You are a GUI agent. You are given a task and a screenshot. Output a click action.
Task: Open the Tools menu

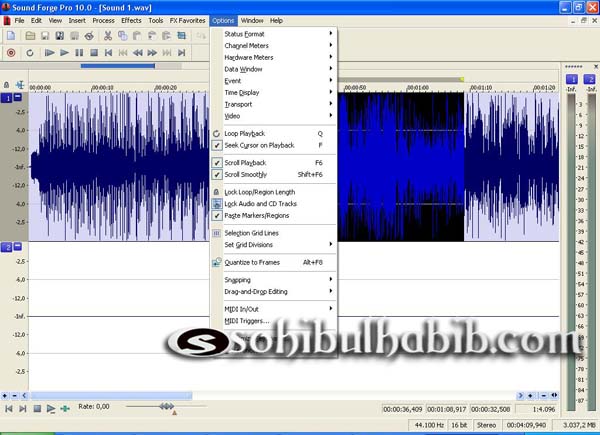pyautogui.click(x=156, y=21)
